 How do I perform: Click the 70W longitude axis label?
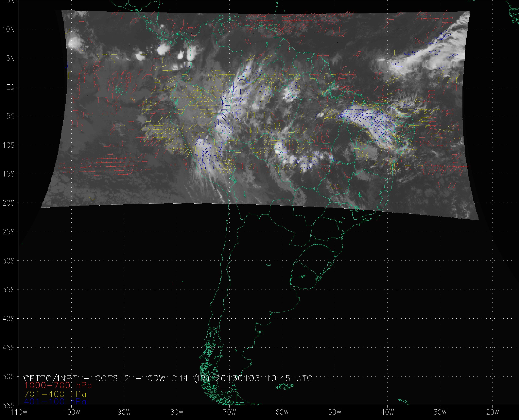[x=229, y=412]
